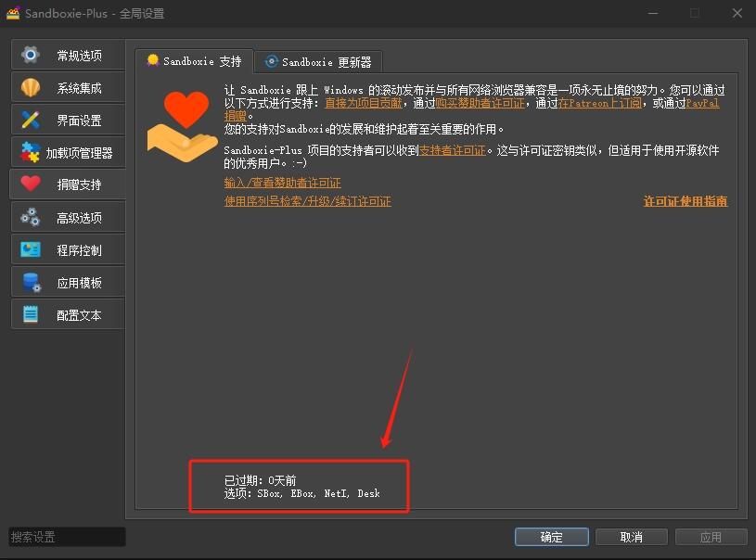The image size is (756, 560).
Task: Open the 购买赞助者许可证 link
Action: click(x=480, y=103)
